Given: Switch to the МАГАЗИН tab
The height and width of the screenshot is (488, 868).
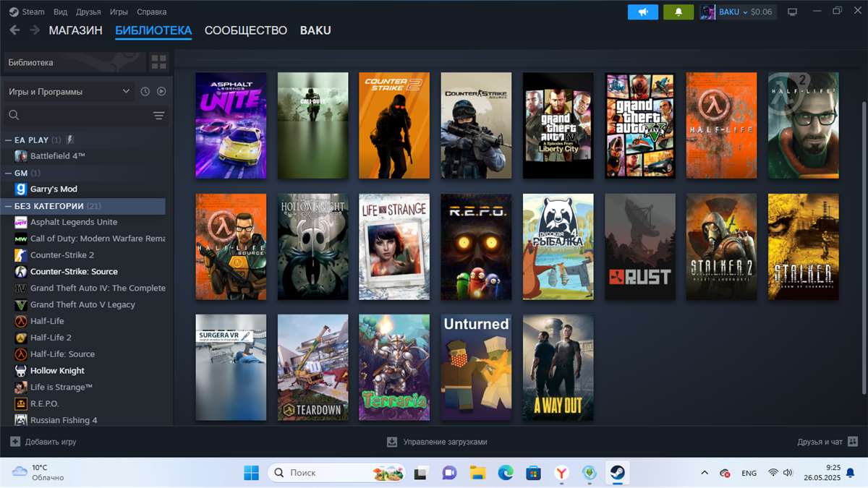Looking at the screenshot, I should coord(76,30).
